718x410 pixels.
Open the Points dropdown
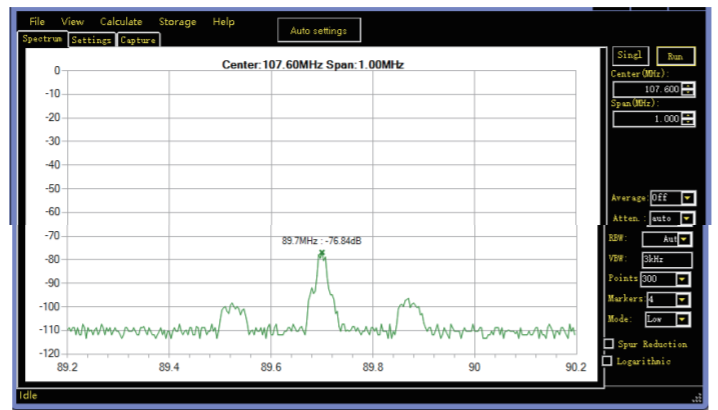[x=682, y=279]
